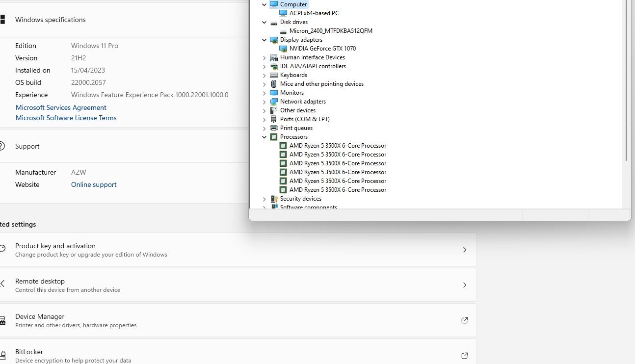Viewport: 635px width, 364px height.
Task: Open Device Manager from related settings
Action: (238, 320)
